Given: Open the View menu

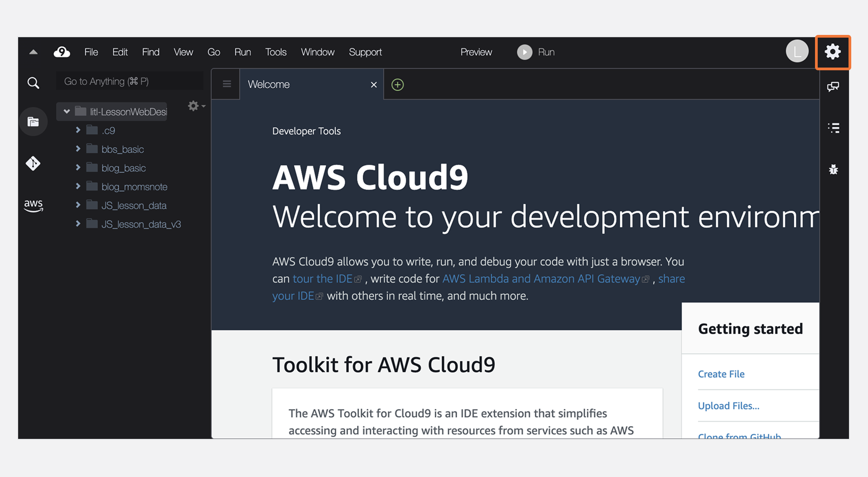Looking at the screenshot, I should pos(183,52).
